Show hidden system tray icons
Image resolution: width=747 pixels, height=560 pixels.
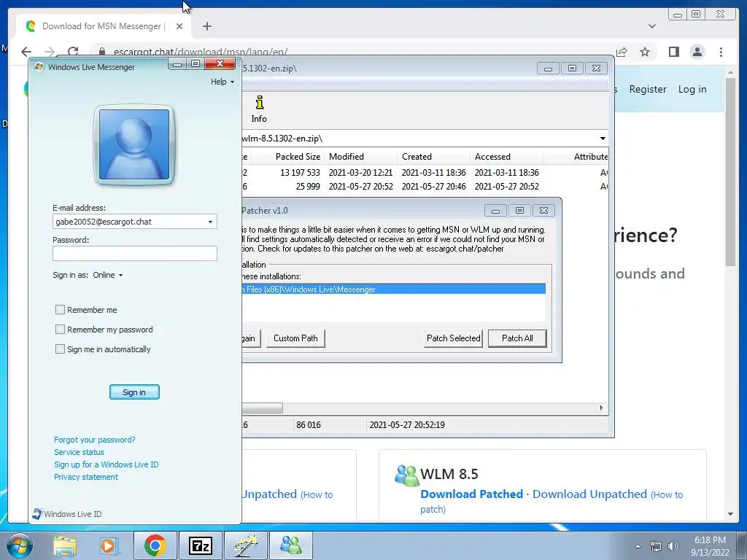[x=638, y=546]
